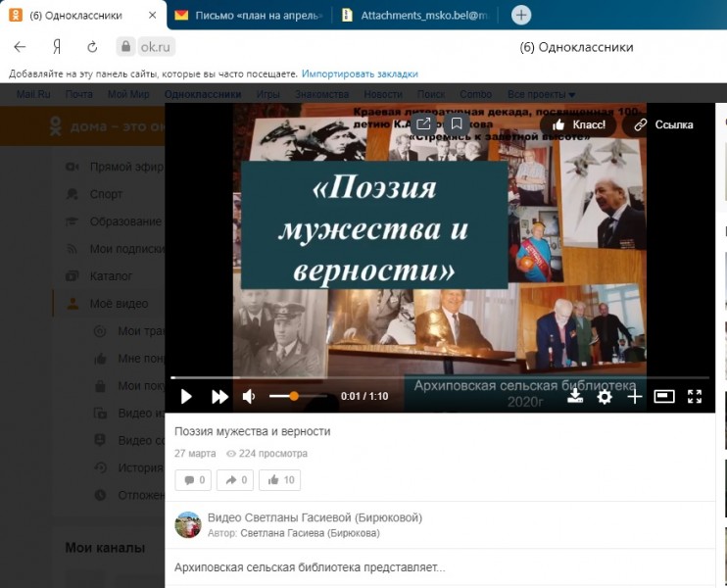This screenshot has width=727, height=588.
Task: Click the thumbs-up icon under Моё видео
Action: [100, 359]
